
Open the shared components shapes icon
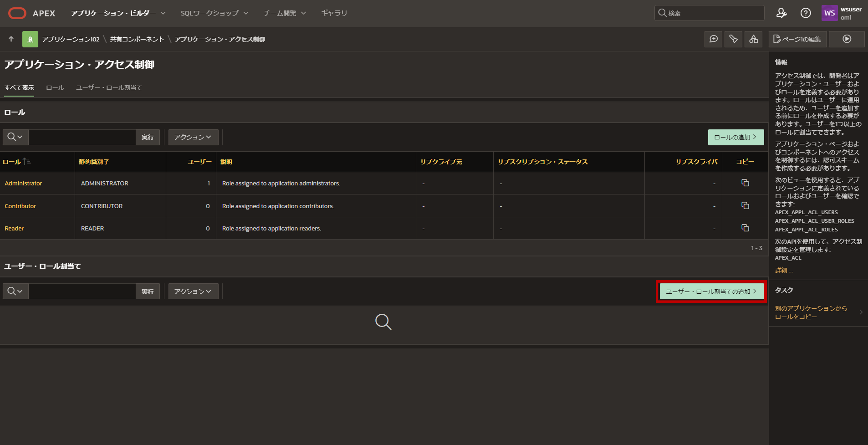tap(754, 39)
